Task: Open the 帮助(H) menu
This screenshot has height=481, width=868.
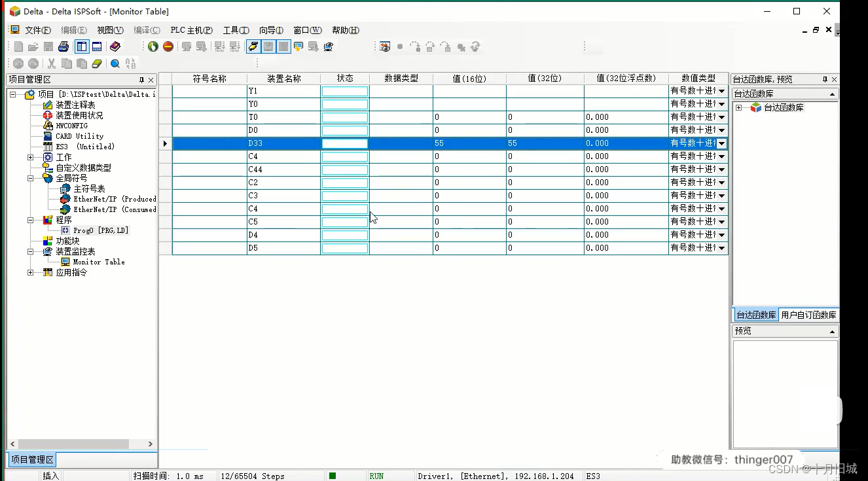Action: tap(346, 30)
